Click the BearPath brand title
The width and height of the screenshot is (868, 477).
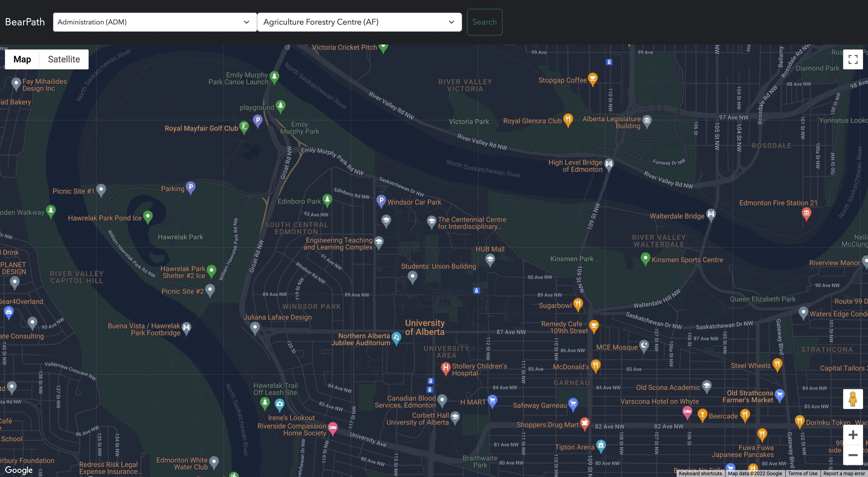click(25, 22)
